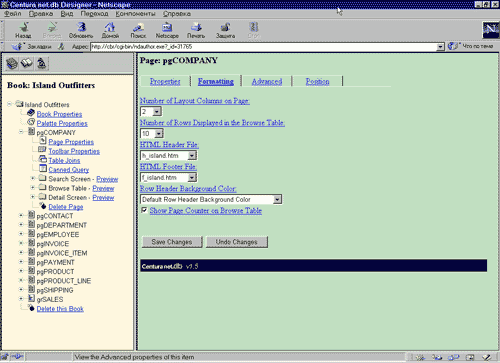Viewport: 500px width, 363px height.
Task: Click Row Header Background Color help link
Action: tap(188, 189)
